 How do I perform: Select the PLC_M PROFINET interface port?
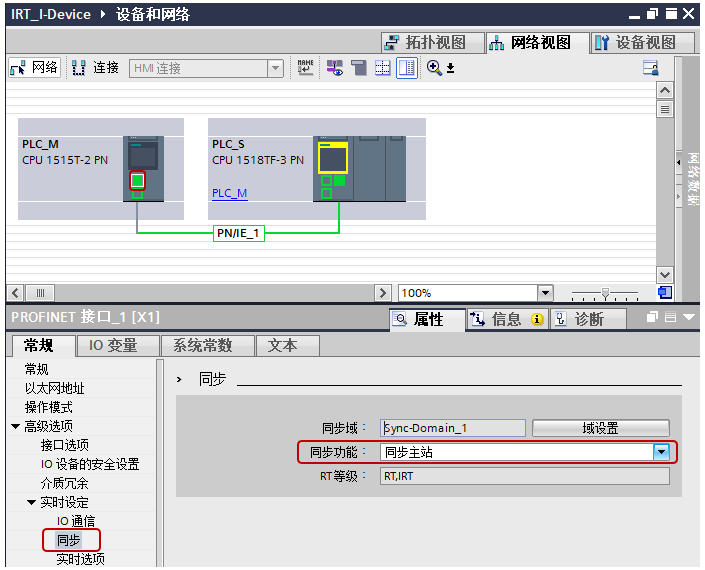tap(138, 181)
